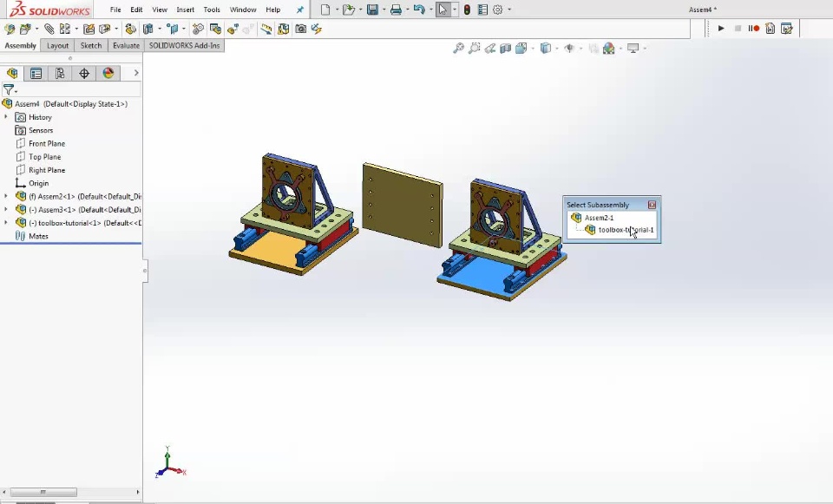Click the Insert Components icon
Viewport: 833px width, 504px height.
(25, 29)
